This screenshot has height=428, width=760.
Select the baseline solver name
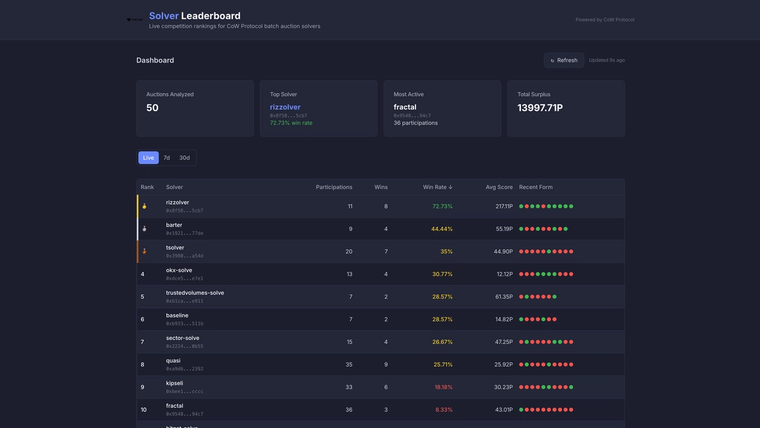coord(177,316)
